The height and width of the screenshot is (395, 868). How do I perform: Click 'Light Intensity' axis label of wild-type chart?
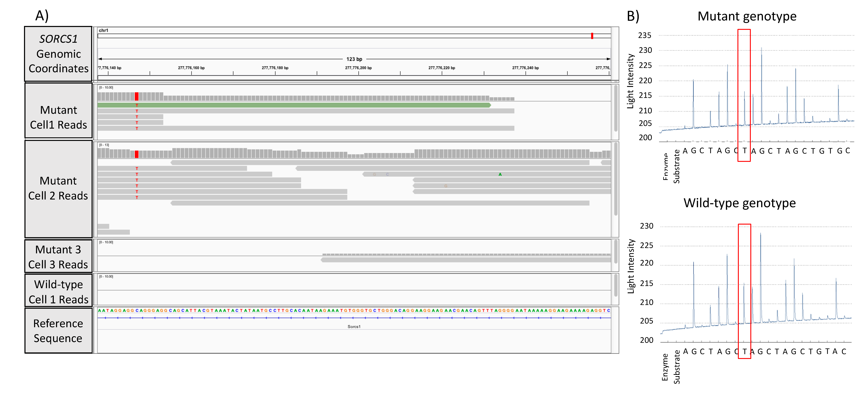(631, 267)
